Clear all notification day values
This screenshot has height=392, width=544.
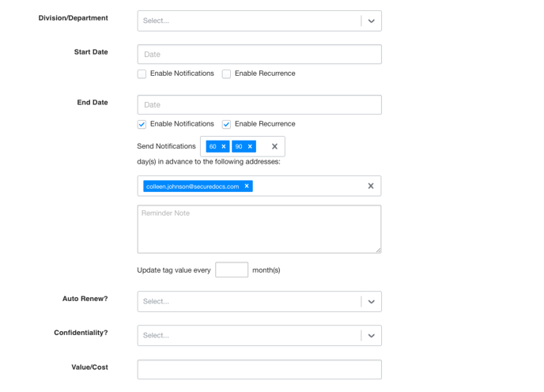click(x=274, y=146)
